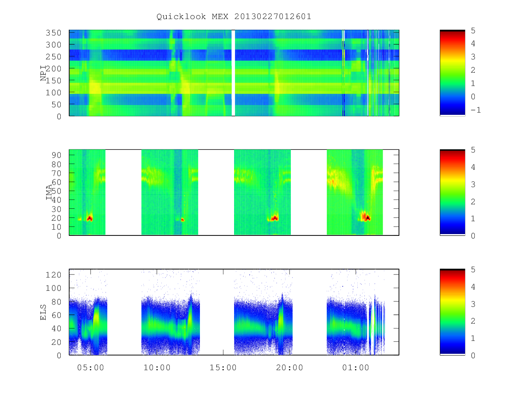Click the 0 label on ELS colorbar
The image size is (532, 399).
473,355
